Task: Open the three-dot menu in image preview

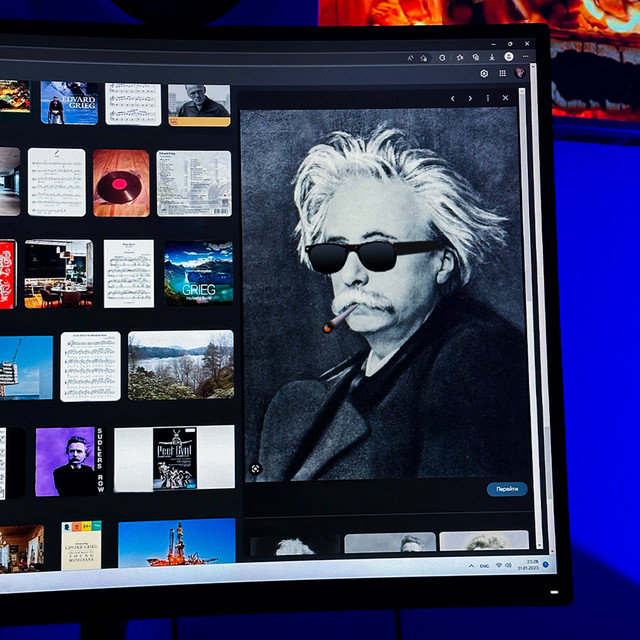Action: point(488,98)
